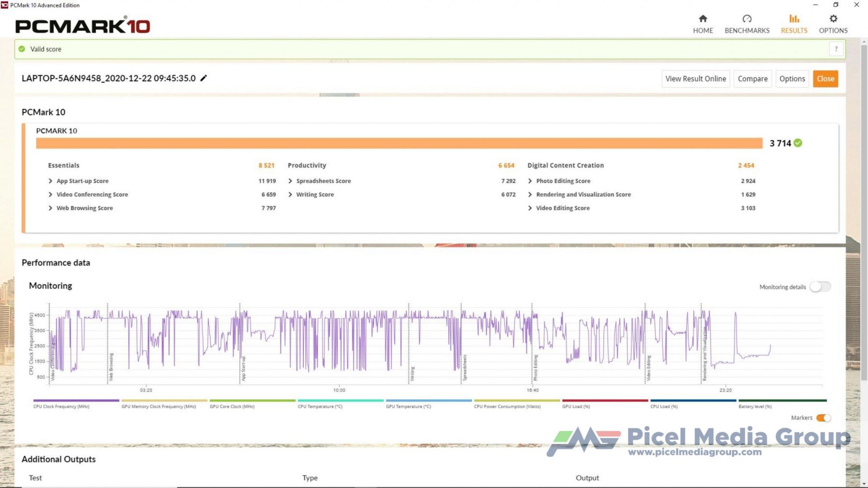Click the question mark help icon
Screen dimensions: 868x488
[836, 49]
